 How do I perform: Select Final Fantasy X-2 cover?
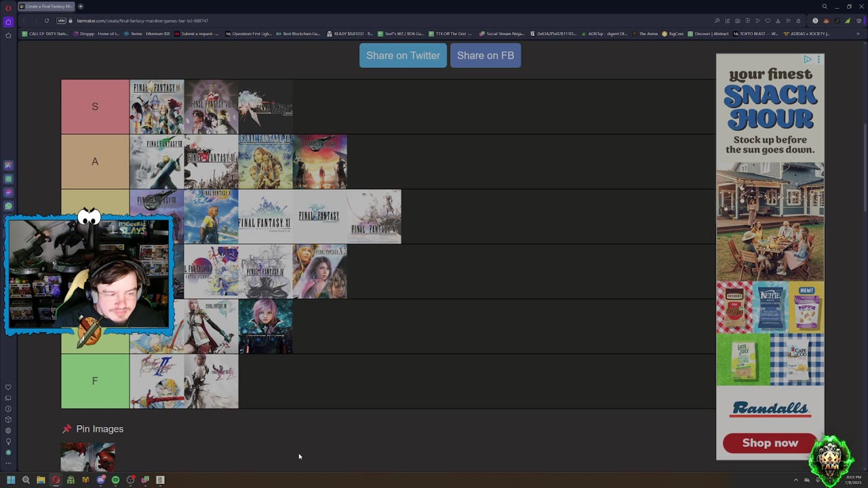click(319, 271)
